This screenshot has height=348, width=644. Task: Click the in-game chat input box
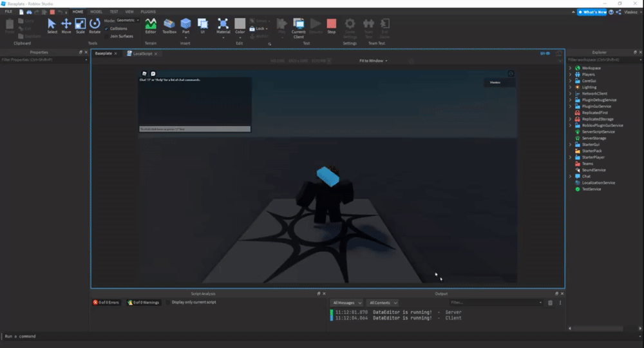(x=194, y=129)
